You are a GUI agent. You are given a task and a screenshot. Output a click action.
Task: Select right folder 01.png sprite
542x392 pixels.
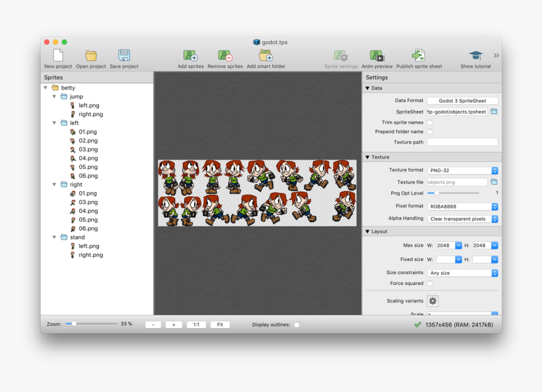click(88, 193)
